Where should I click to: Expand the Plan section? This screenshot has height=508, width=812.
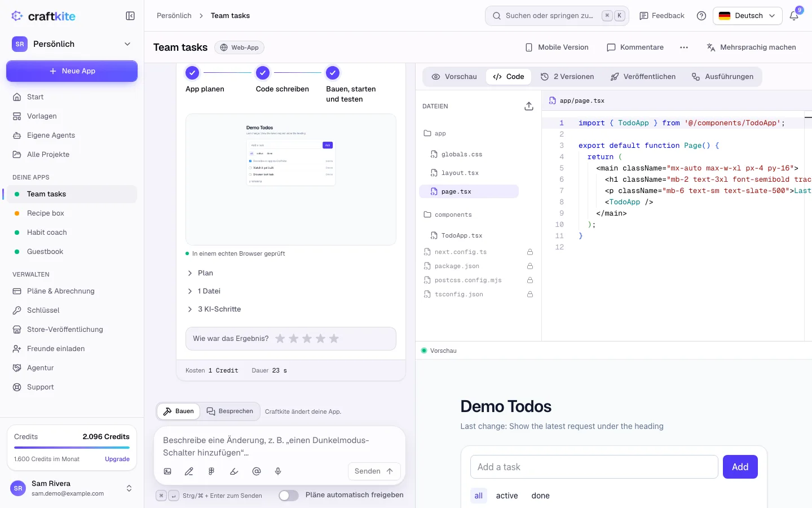pyautogui.click(x=200, y=273)
